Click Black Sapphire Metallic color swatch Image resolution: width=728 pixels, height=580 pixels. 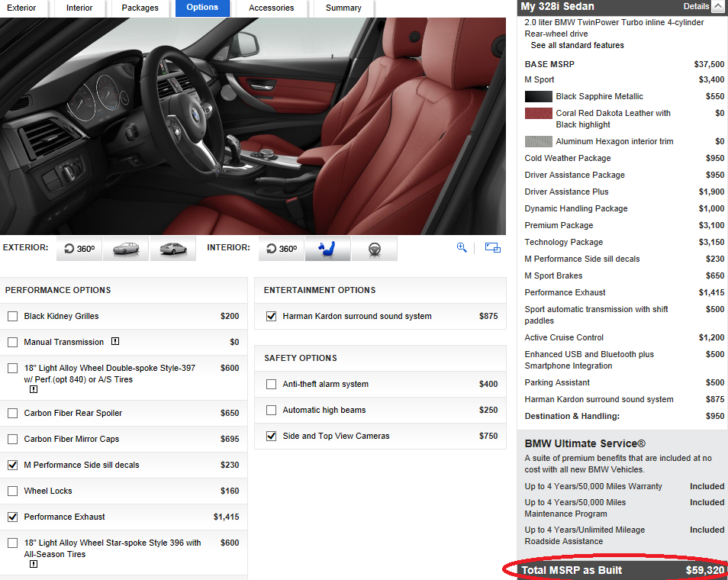click(x=539, y=96)
